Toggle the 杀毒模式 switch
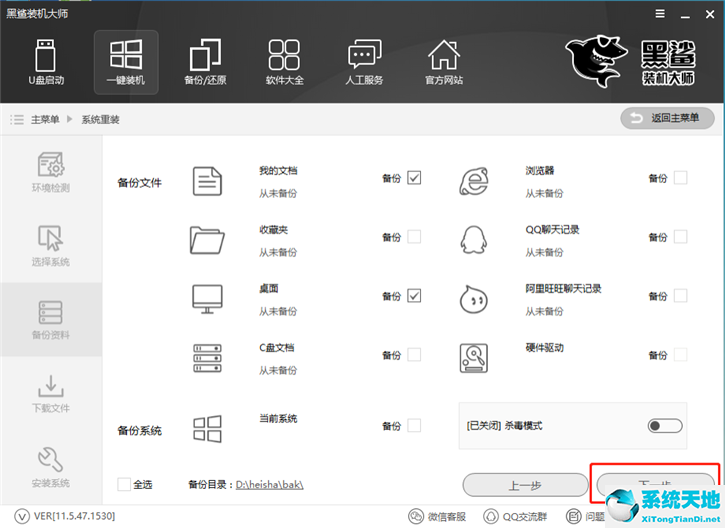The height and width of the screenshot is (528, 725). [664, 425]
